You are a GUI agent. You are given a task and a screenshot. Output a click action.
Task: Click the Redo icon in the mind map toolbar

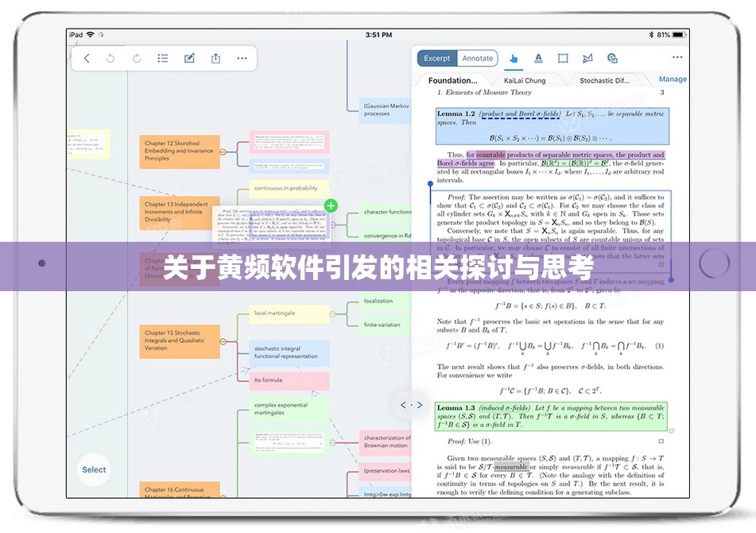pos(136,58)
